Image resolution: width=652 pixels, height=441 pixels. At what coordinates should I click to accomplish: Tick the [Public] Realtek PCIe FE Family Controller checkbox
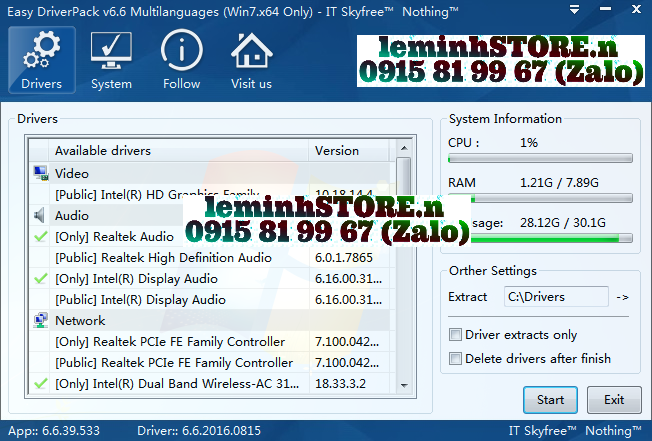tap(40, 362)
